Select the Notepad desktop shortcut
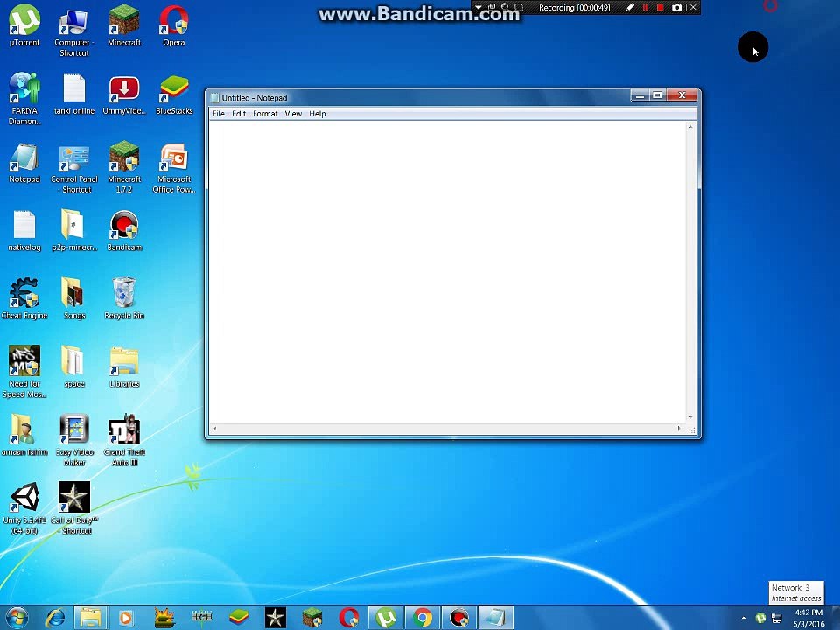 24,163
